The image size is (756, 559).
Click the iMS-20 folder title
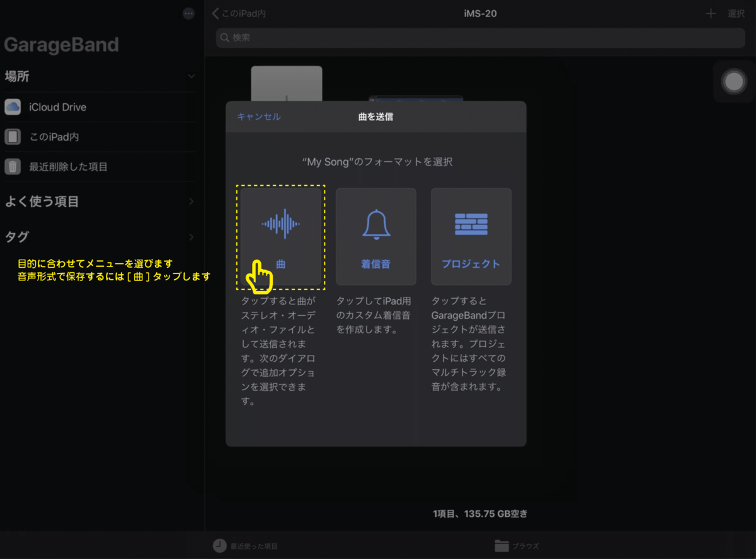[480, 13]
